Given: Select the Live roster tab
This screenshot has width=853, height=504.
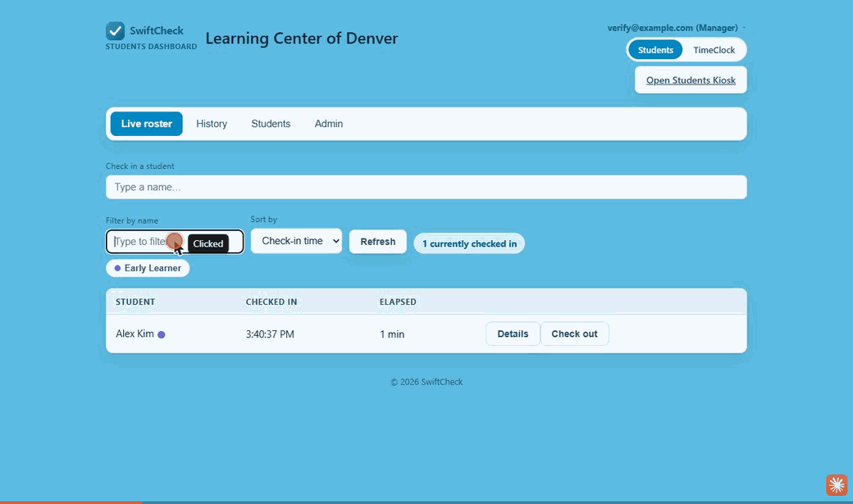Looking at the screenshot, I should 146,124.
